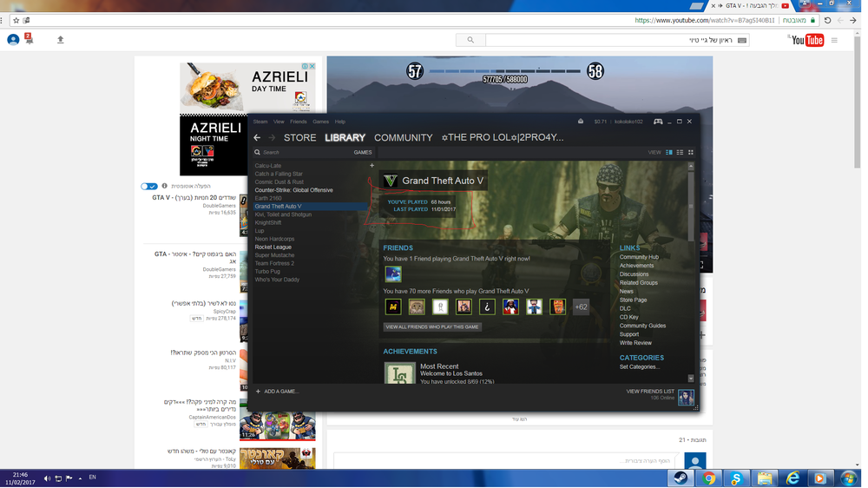
Task: Toggle the YouTube autoplay switch
Action: click(x=149, y=186)
